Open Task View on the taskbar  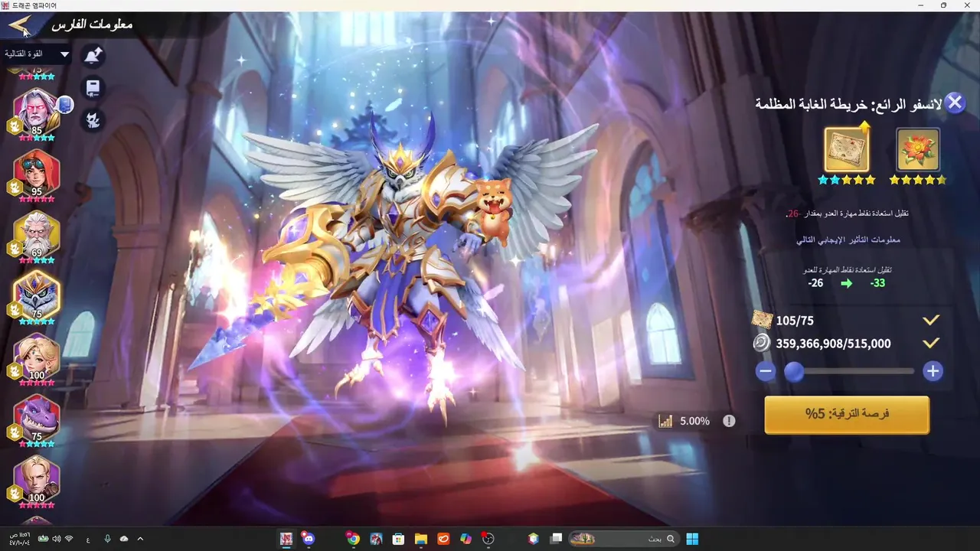(x=557, y=539)
